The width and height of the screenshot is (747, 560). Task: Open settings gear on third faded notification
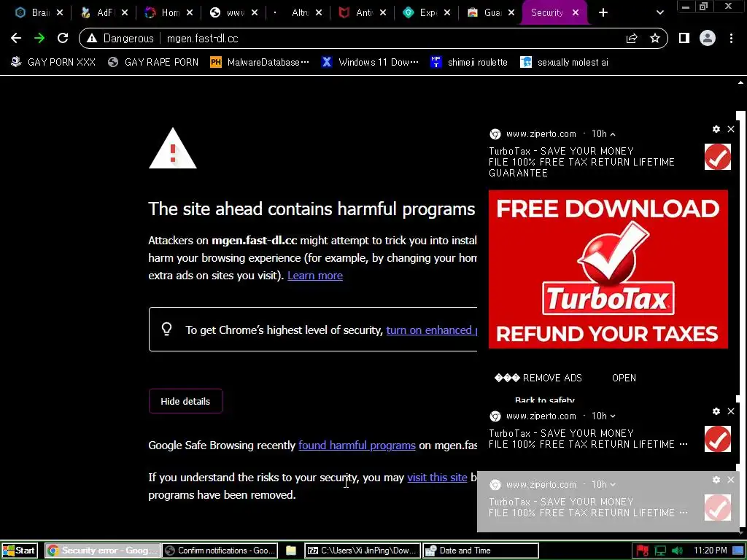click(x=716, y=480)
